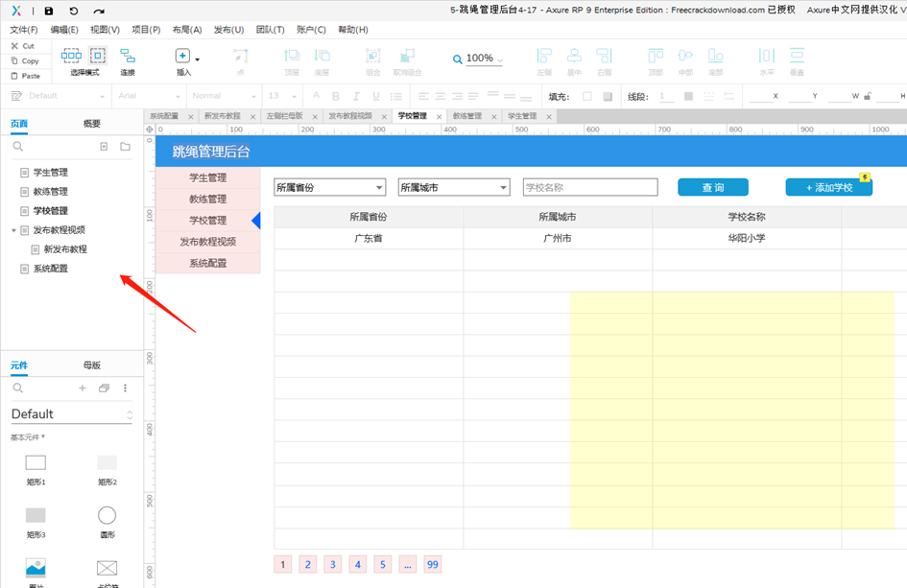Click the add folder icon in pages panel
This screenshot has height=588, width=907.
click(x=125, y=146)
